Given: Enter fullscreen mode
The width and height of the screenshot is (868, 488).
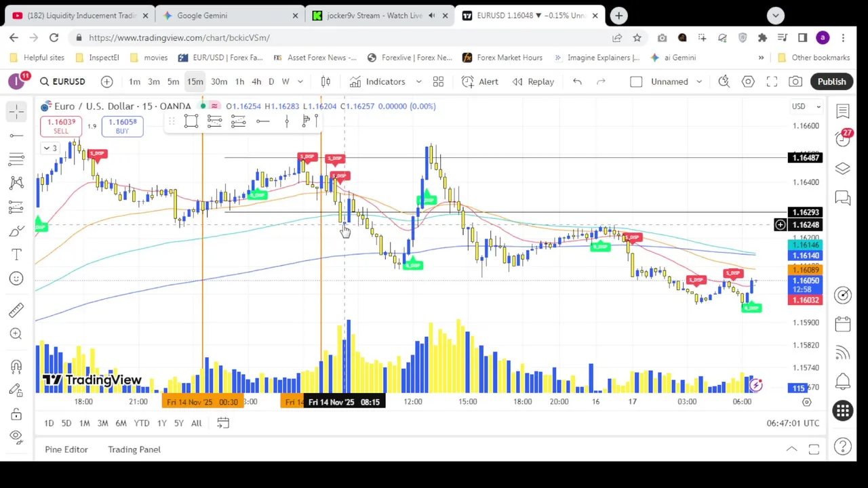Looking at the screenshot, I should click(772, 81).
